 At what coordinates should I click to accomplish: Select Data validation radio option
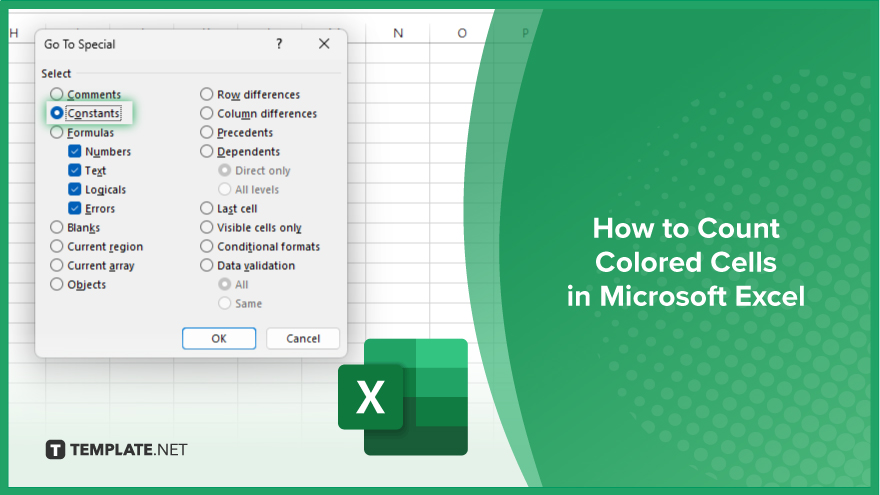[x=207, y=265]
